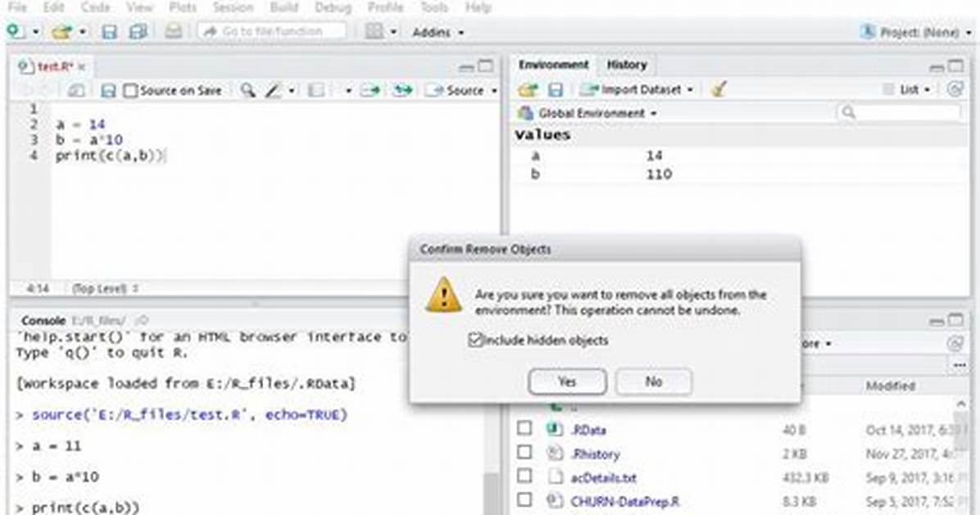The width and height of the screenshot is (980, 515).
Task: Save current document from main toolbar
Action: tap(109, 31)
